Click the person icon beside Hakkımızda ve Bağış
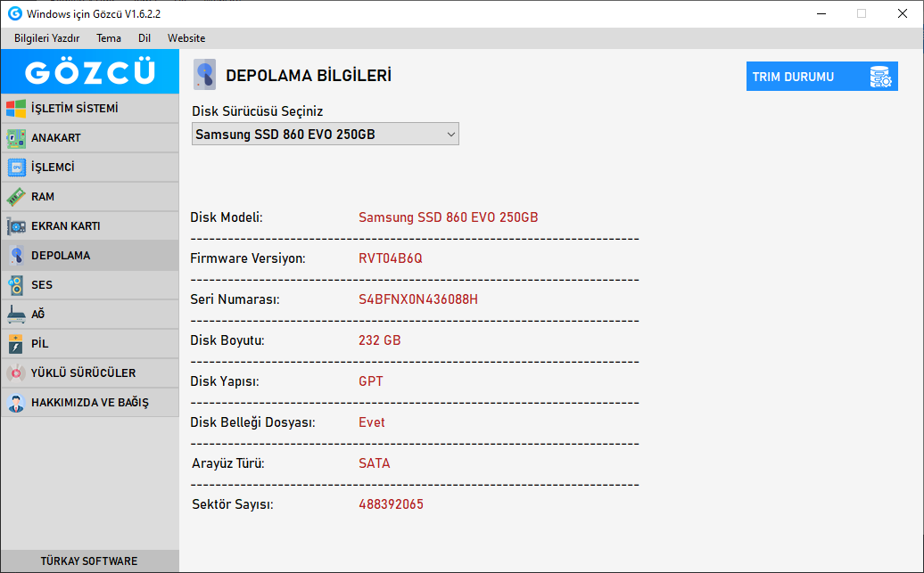This screenshot has width=924, height=573. point(16,403)
